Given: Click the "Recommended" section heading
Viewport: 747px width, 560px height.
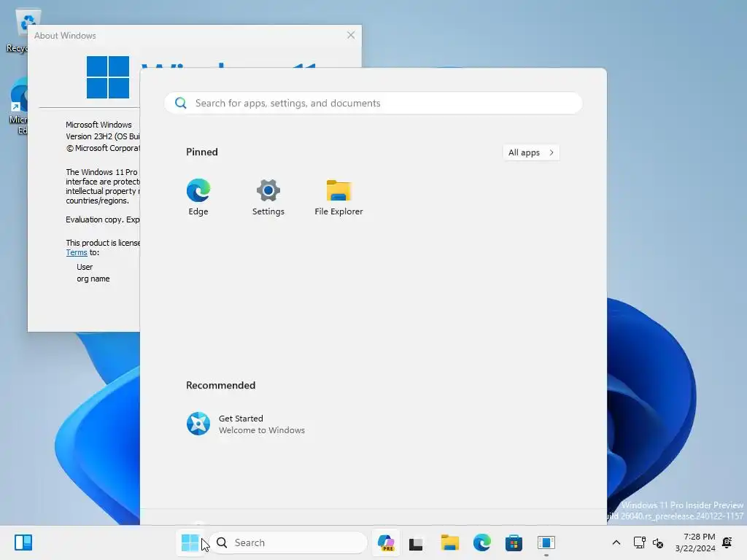Looking at the screenshot, I should click(x=220, y=385).
